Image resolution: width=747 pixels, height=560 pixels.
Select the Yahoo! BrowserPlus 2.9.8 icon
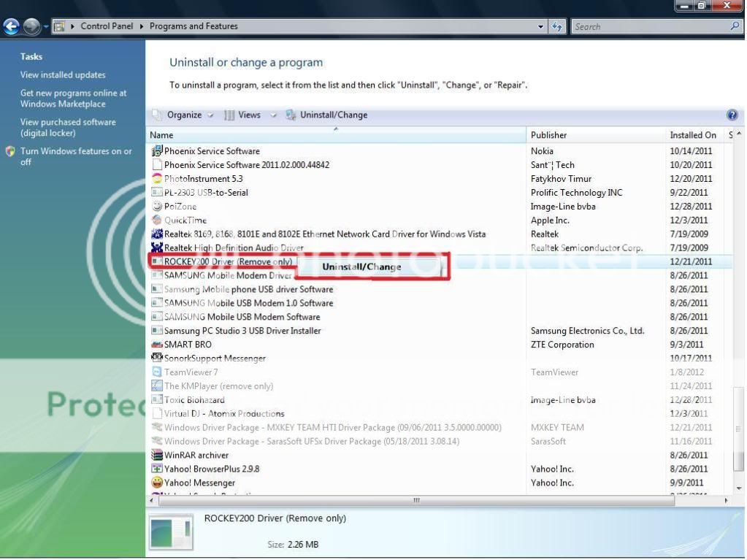click(157, 469)
